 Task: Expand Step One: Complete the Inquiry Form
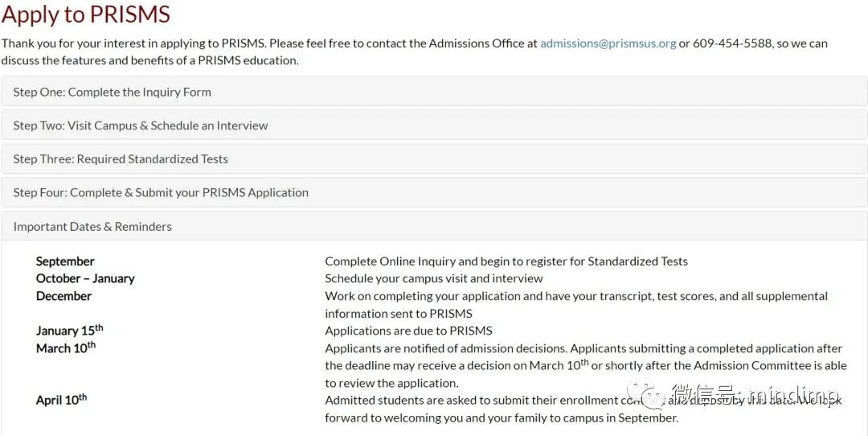(434, 92)
